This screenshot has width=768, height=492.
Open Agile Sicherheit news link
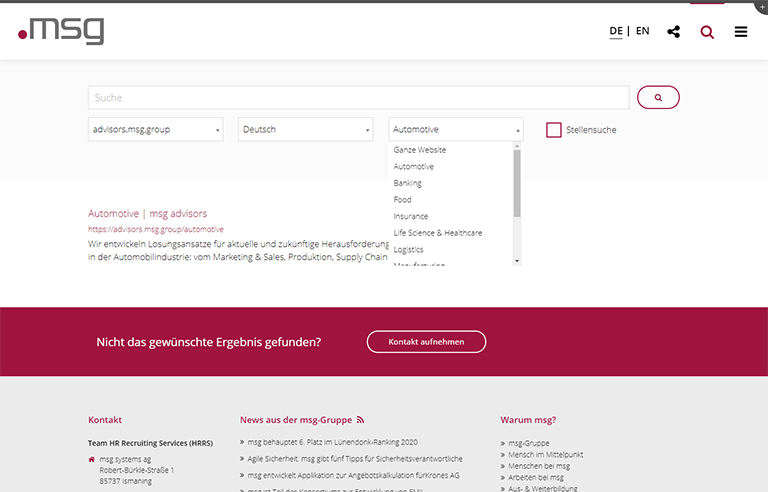point(355,459)
